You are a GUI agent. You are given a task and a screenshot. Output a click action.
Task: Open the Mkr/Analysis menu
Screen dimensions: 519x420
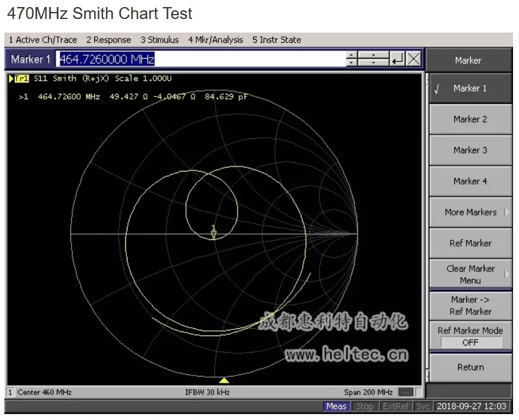pyautogui.click(x=215, y=40)
